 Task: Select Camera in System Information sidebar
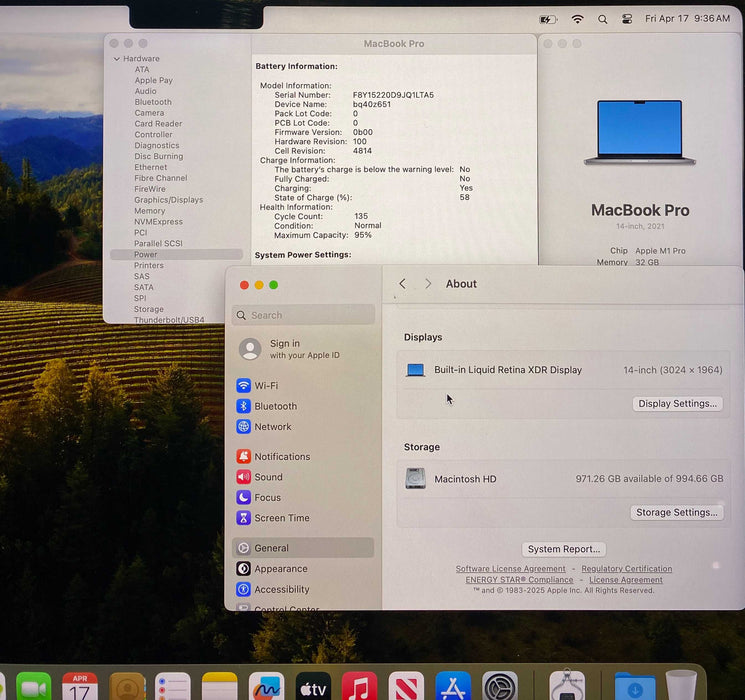tap(149, 113)
